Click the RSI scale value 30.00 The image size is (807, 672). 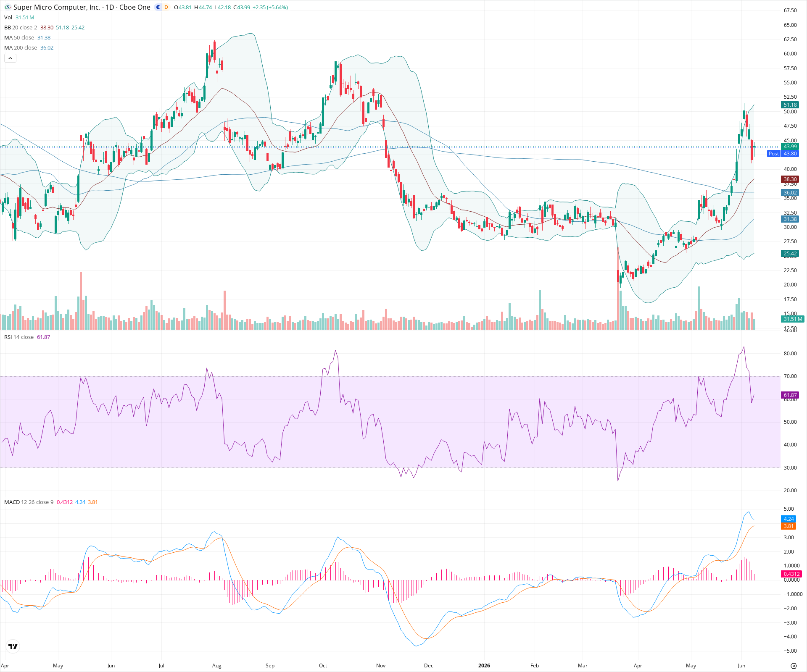pyautogui.click(x=790, y=468)
